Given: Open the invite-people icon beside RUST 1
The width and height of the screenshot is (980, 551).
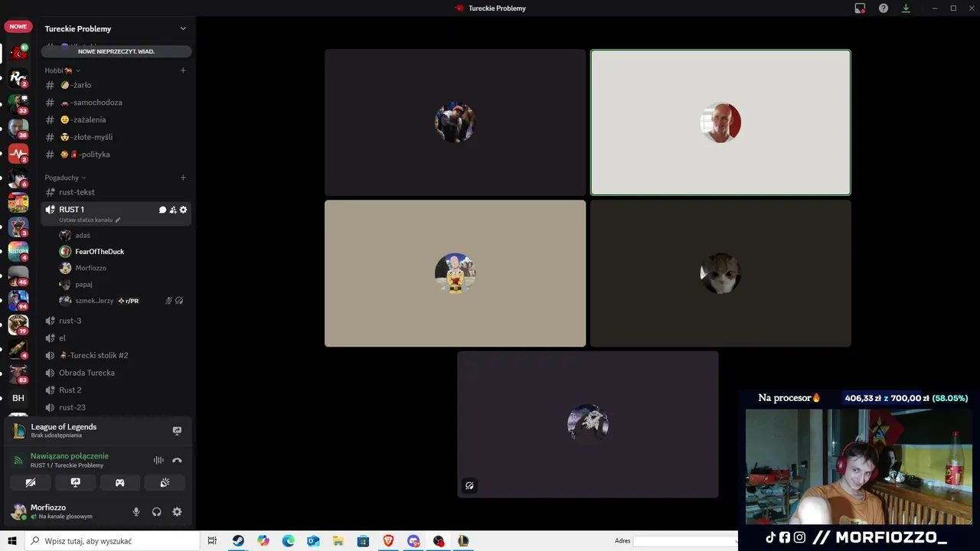Looking at the screenshot, I should (173, 210).
